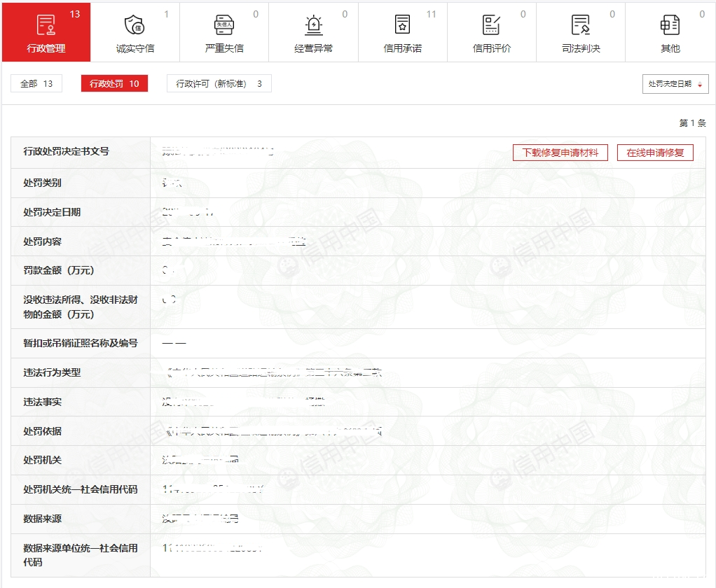Open the 经营异常 alarm icon

[x=313, y=25]
